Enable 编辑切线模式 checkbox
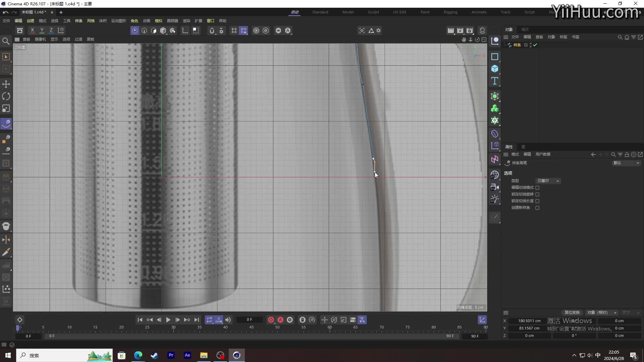The width and height of the screenshot is (644, 362). point(537,188)
